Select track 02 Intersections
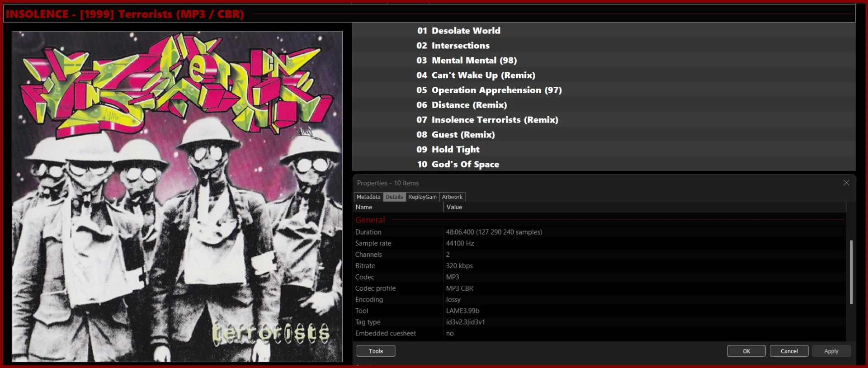The height and width of the screenshot is (368, 868). [604, 46]
